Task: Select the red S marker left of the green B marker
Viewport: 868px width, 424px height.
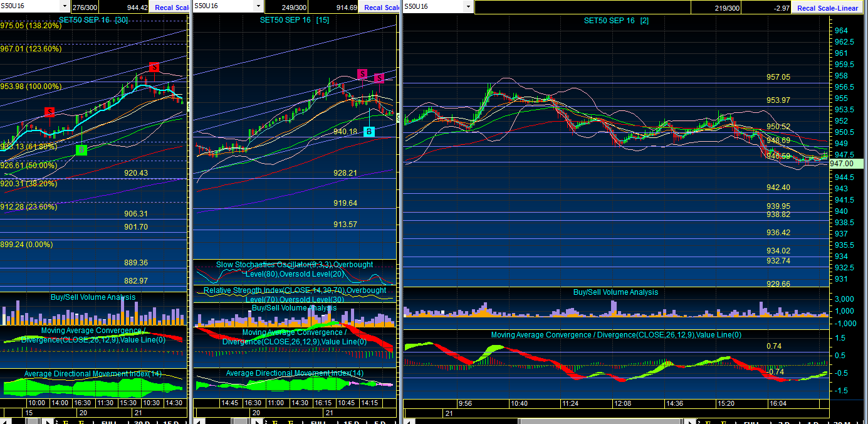Action: click(50, 112)
